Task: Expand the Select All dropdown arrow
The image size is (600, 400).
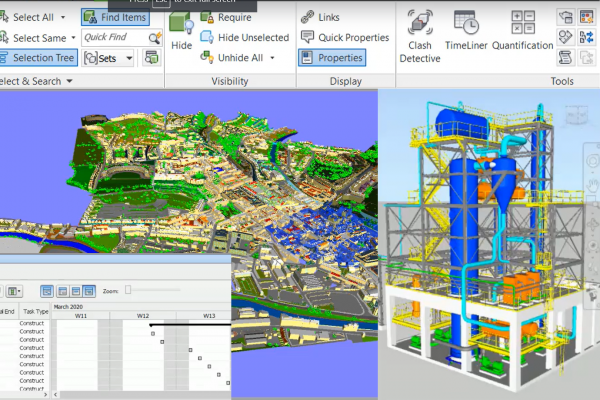Action: [x=64, y=17]
